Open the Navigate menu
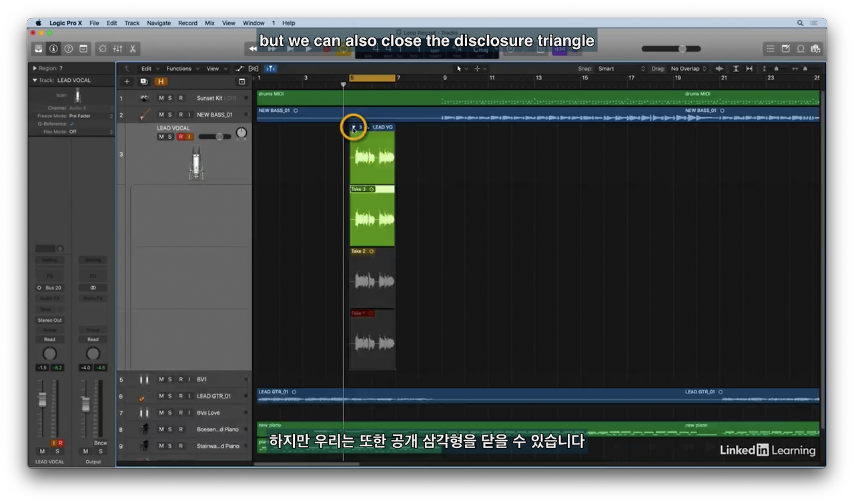The height and width of the screenshot is (504, 854). click(x=159, y=23)
